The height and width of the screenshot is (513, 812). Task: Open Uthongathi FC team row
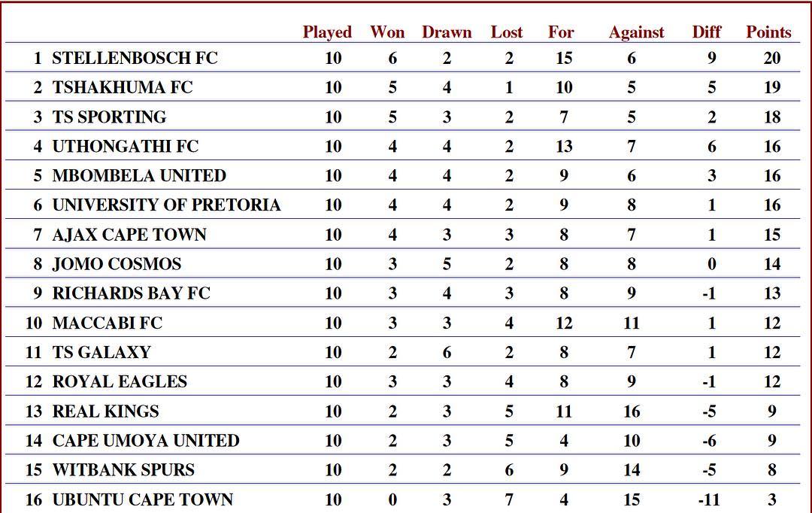point(126,146)
